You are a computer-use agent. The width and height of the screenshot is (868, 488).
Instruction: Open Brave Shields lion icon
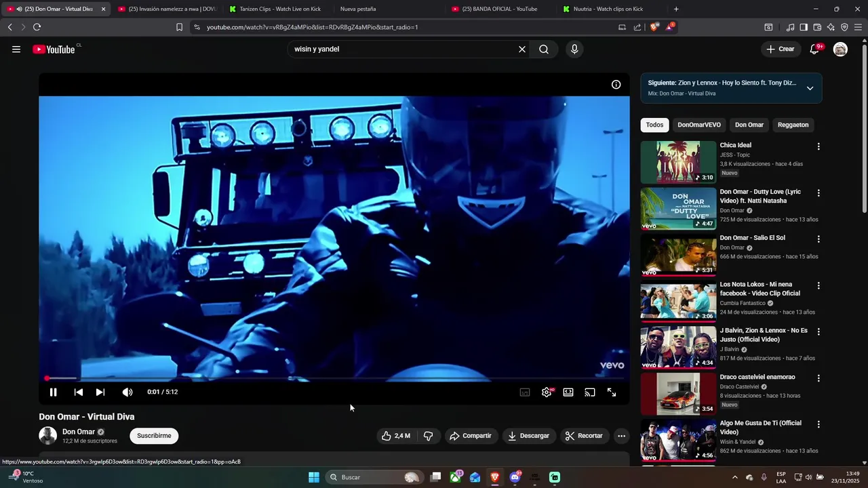[654, 27]
